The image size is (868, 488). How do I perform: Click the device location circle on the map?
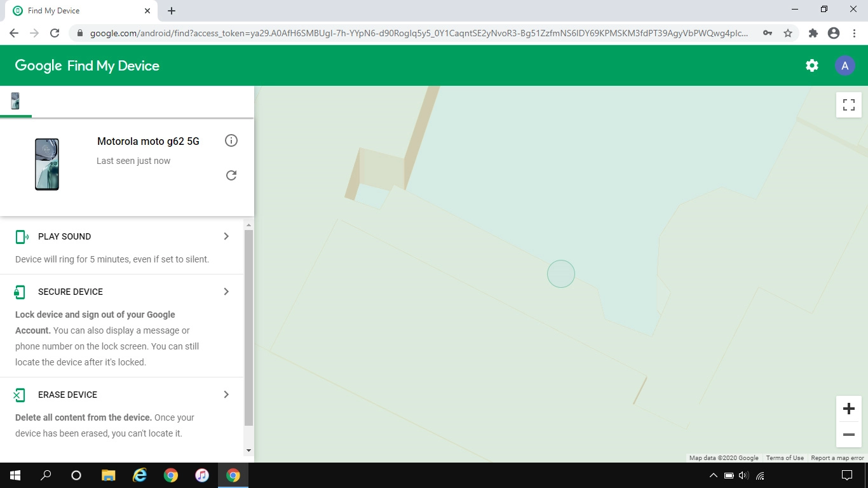tap(561, 274)
